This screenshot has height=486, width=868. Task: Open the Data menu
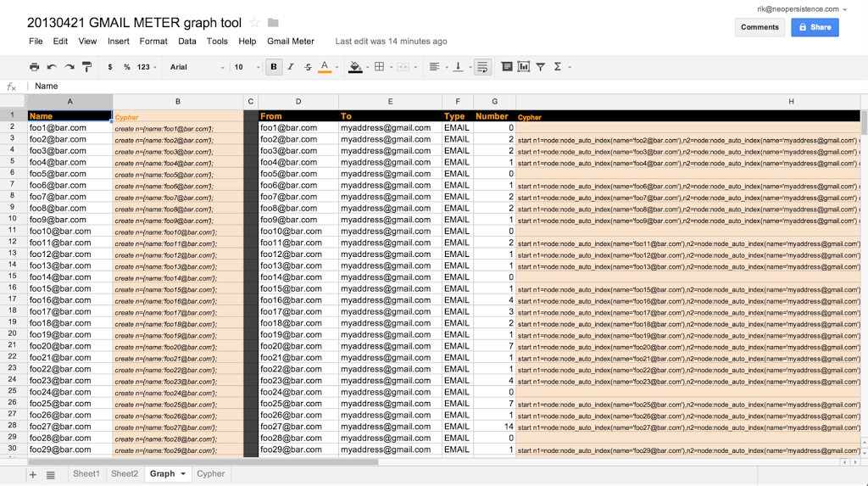tap(187, 42)
